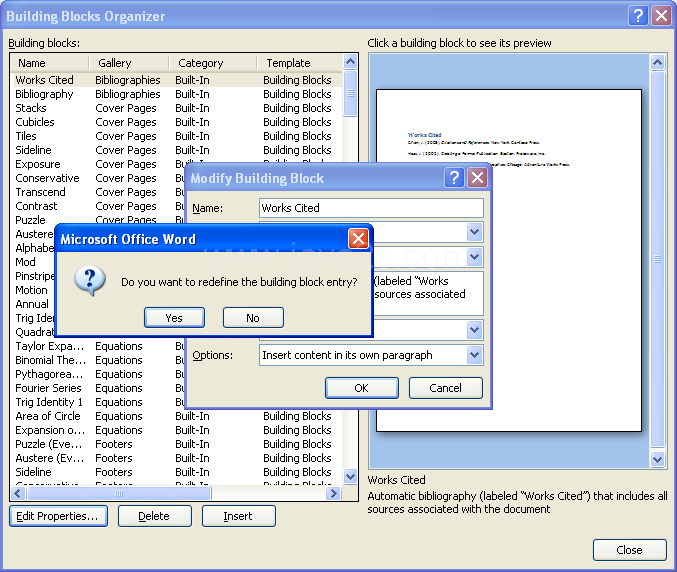Select the Austere (Ev... footer entry

pyautogui.click(x=176, y=458)
